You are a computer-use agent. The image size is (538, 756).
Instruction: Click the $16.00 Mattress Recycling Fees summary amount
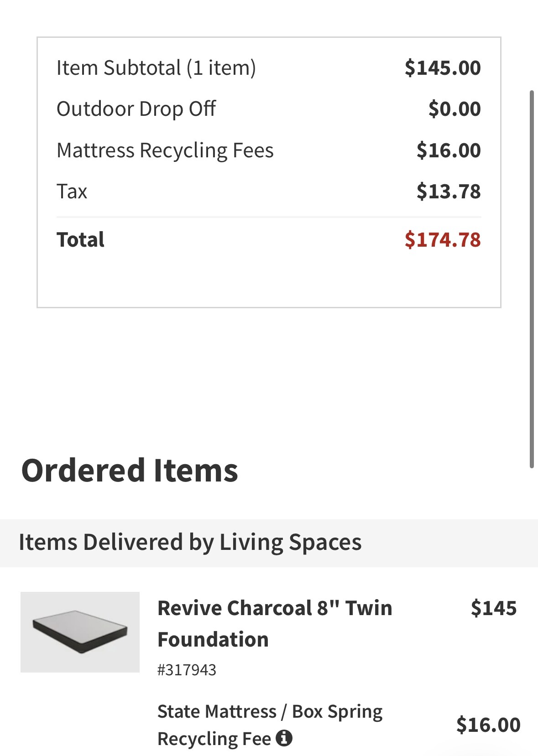pos(449,150)
